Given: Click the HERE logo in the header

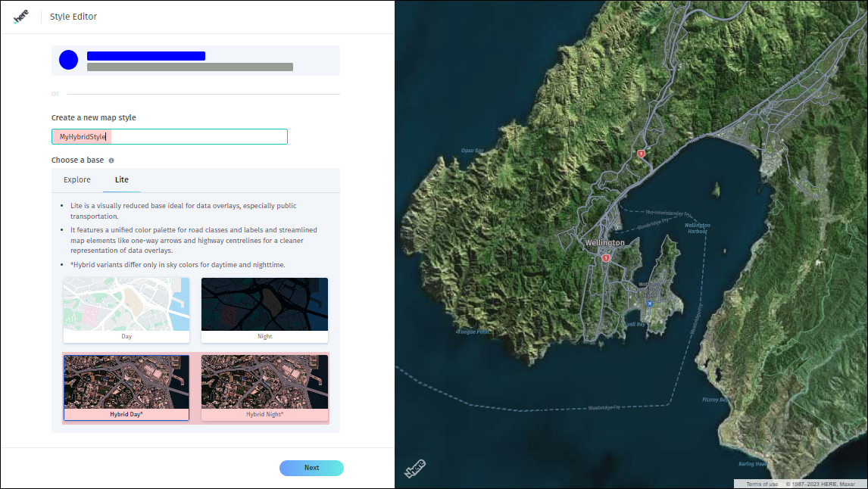Looking at the screenshot, I should (x=21, y=17).
